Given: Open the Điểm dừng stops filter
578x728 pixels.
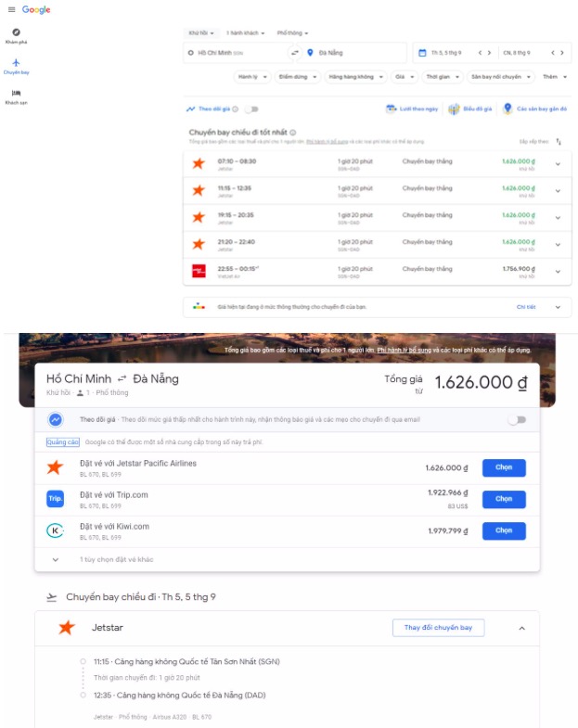Looking at the screenshot, I should pos(299,77).
